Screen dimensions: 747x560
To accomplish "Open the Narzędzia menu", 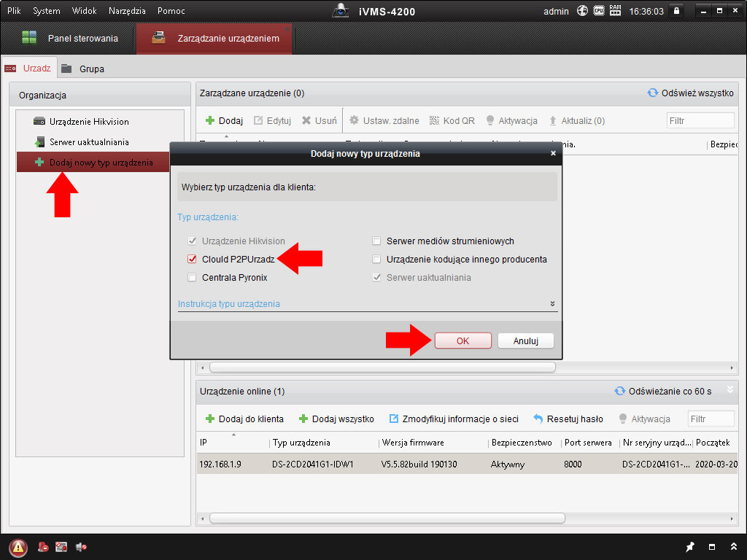I will (x=127, y=11).
